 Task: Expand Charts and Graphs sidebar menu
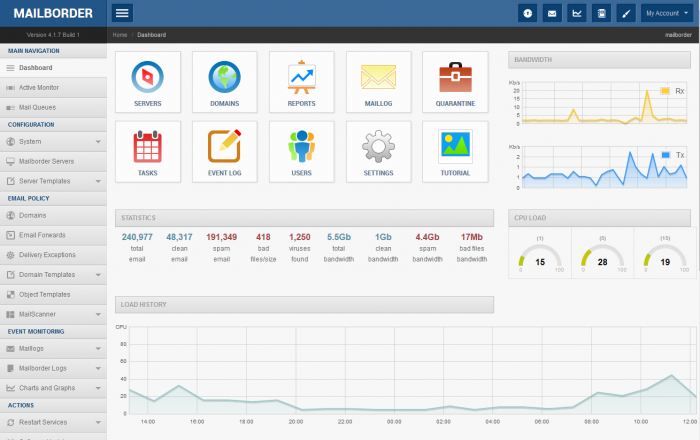53,387
